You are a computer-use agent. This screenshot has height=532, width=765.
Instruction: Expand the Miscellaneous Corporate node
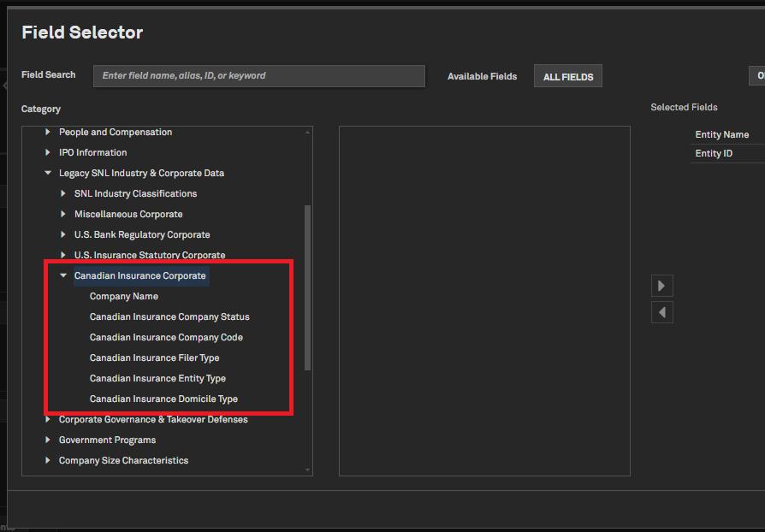point(63,214)
